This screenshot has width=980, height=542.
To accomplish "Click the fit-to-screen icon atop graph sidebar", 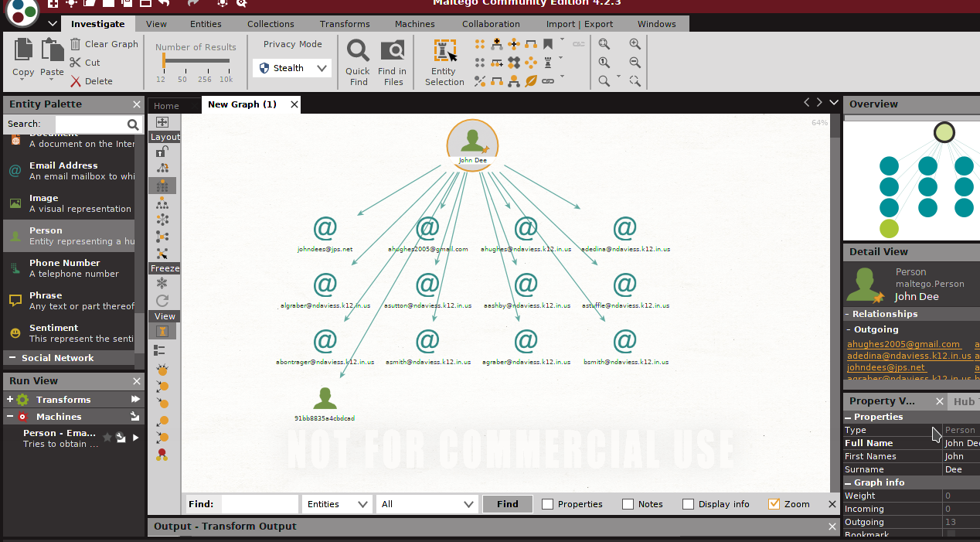I will (162, 122).
